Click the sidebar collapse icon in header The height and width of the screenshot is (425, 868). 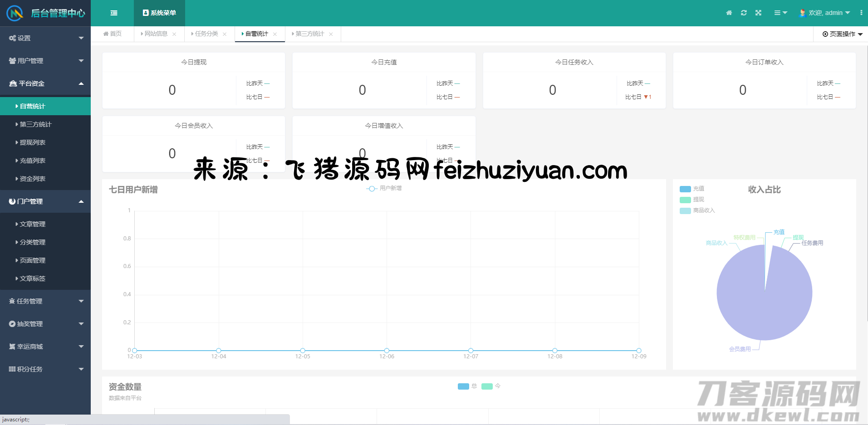click(x=114, y=13)
